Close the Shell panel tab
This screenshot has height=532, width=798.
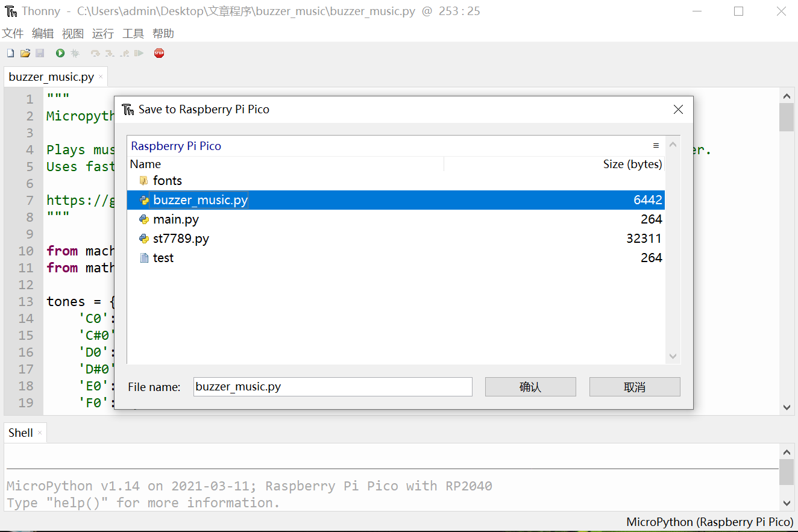[40, 433]
